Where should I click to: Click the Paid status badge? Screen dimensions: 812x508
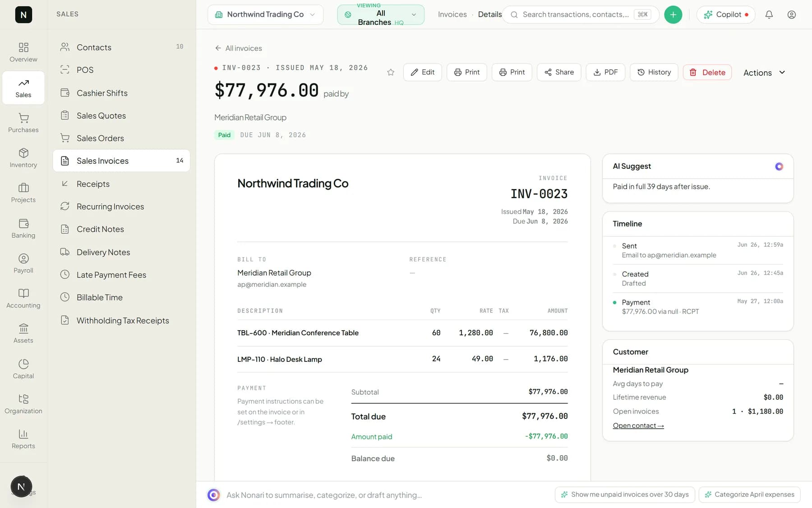pos(224,135)
